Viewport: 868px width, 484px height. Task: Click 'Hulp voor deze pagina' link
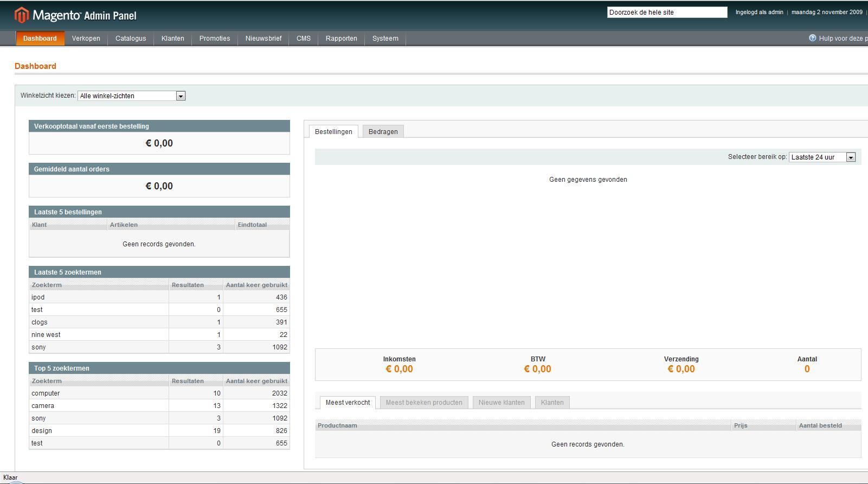click(x=843, y=39)
